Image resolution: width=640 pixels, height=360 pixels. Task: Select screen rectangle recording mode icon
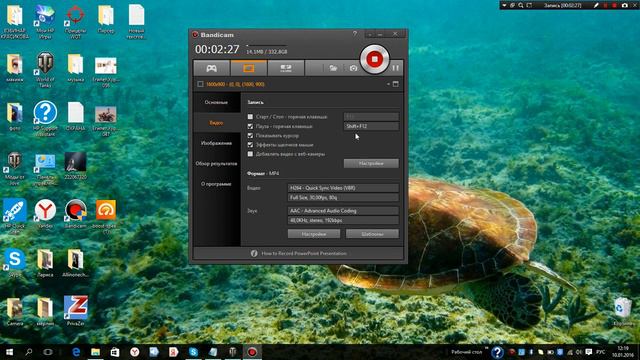[x=249, y=68]
